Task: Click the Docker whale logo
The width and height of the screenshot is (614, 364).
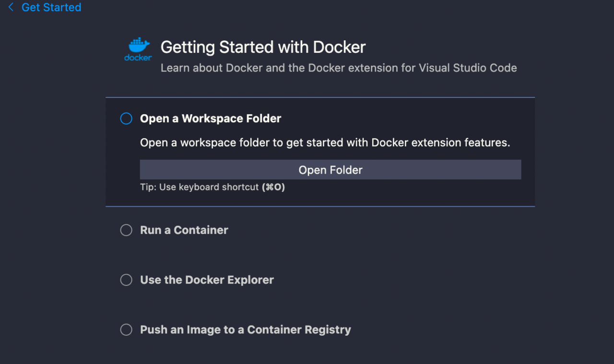Action: pyautogui.click(x=138, y=48)
